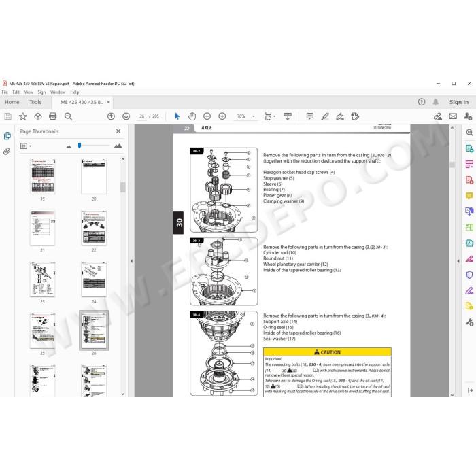Share link to file icon
The width and height of the screenshot is (476, 476).
(438, 116)
